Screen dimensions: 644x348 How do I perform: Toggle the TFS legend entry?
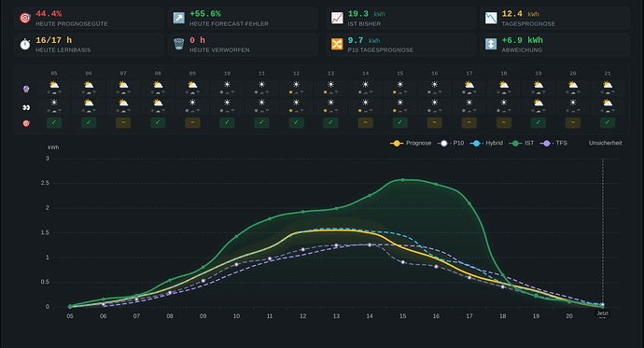[x=553, y=144]
